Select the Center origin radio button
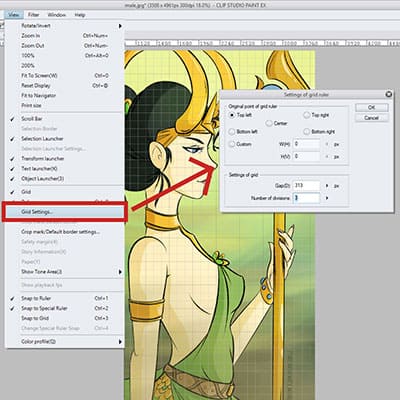Viewport: 400px width, 400px height. (x=269, y=123)
